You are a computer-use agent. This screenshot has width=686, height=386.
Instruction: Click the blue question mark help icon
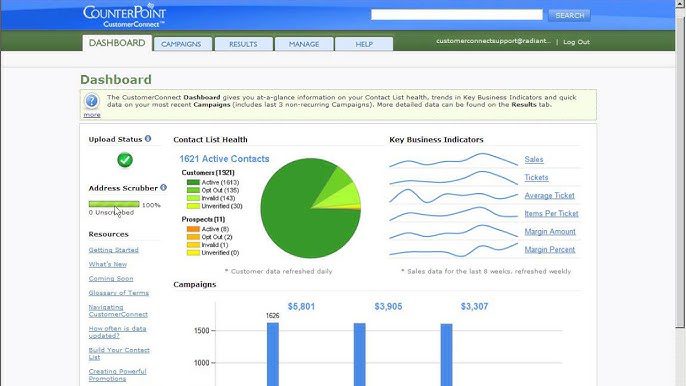tap(92, 101)
